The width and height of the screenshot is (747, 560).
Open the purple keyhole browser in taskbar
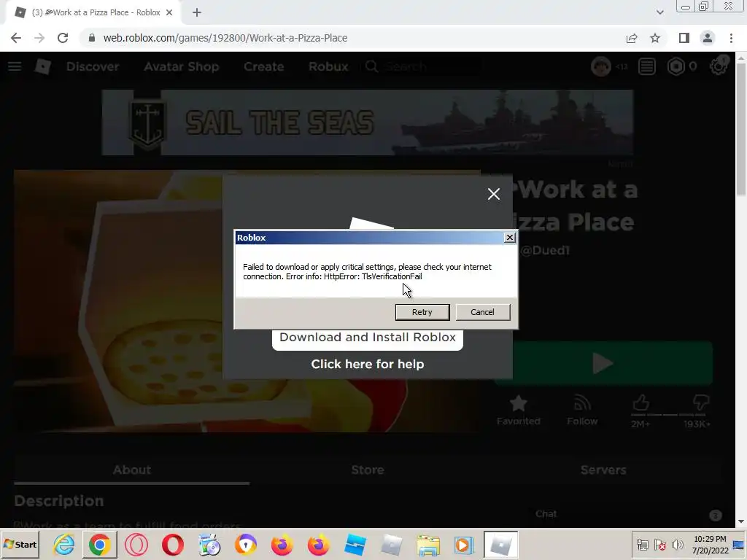click(x=246, y=544)
